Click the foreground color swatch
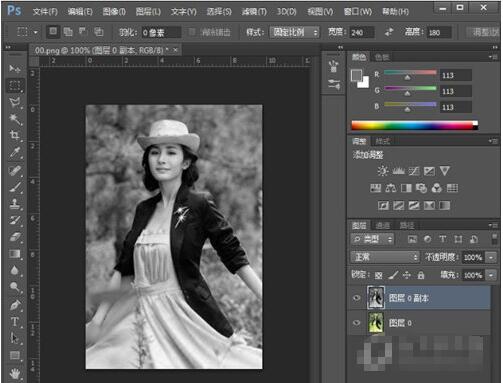Viewport: 503px width, 383px height. tap(356, 75)
